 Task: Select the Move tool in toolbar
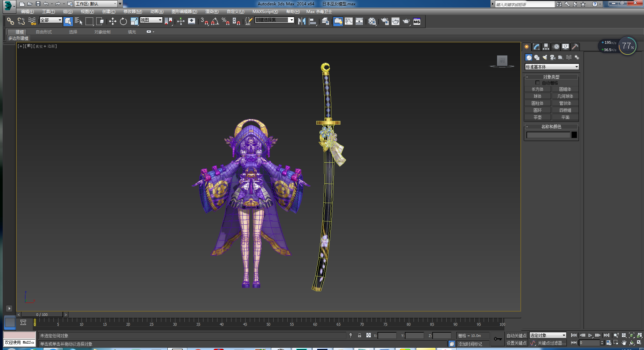[x=113, y=21]
